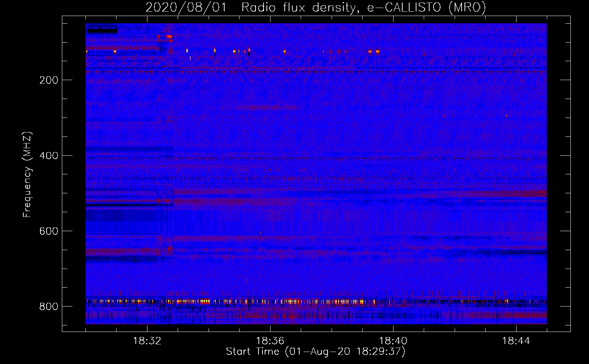589x364 pixels.
Task: Click the 18:40 time tick label
Action: pyautogui.click(x=393, y=341)
